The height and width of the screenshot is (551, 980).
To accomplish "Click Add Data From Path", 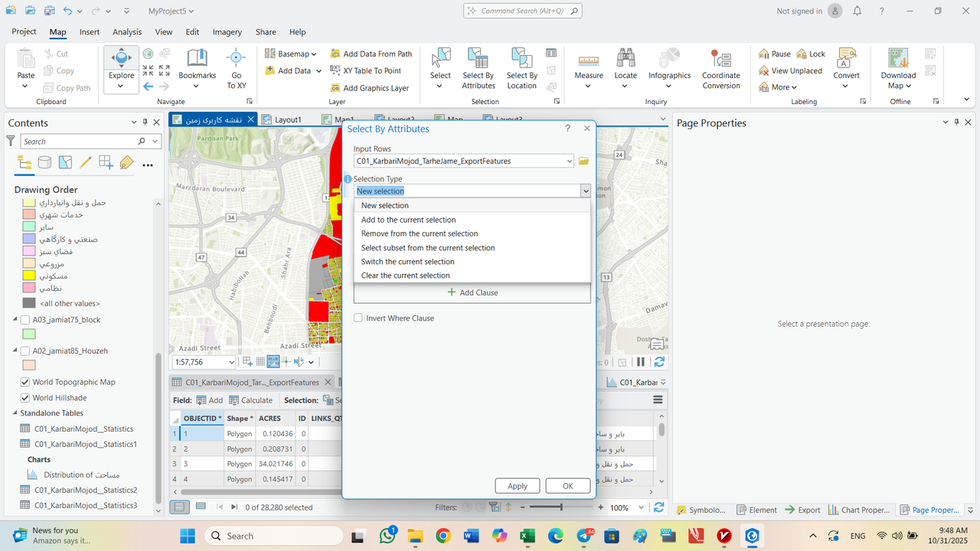I will click(x=371, y=54).
